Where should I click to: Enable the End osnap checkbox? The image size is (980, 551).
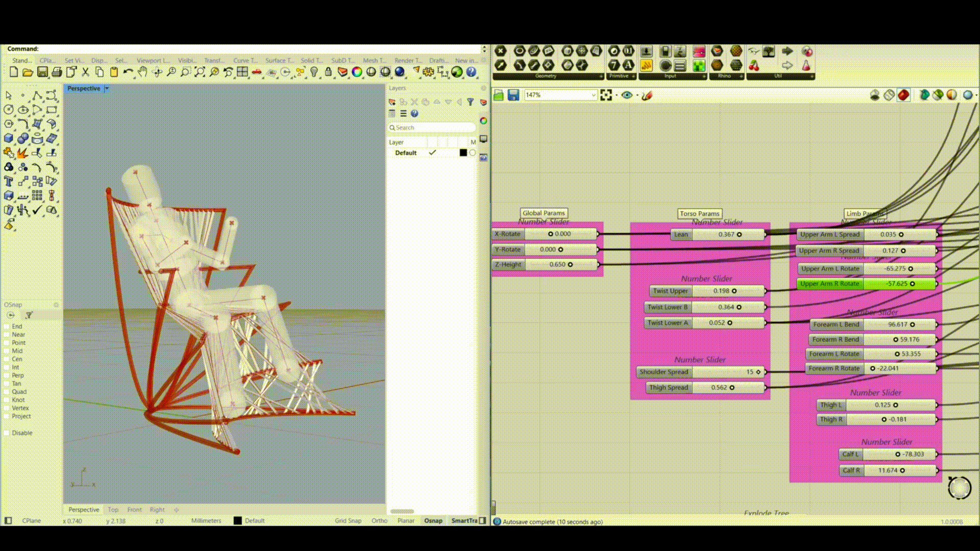coord(7,327)
